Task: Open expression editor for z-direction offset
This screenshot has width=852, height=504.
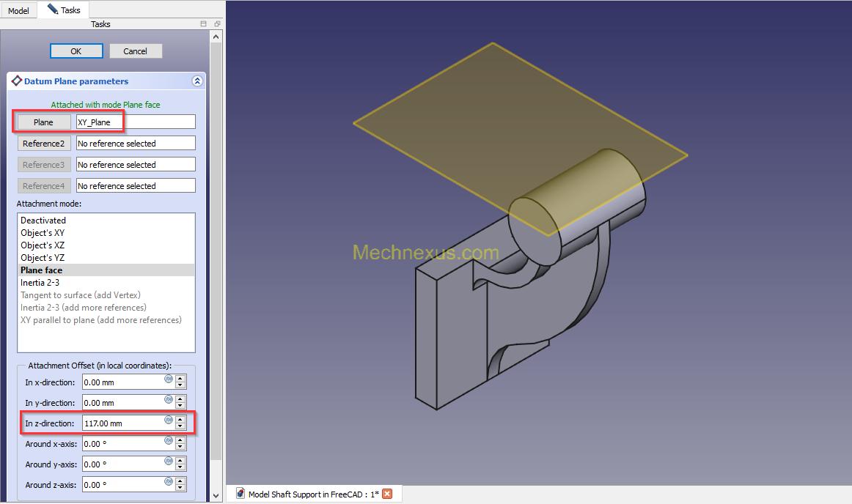Action: pyautogui.click(x=169, y=420)
